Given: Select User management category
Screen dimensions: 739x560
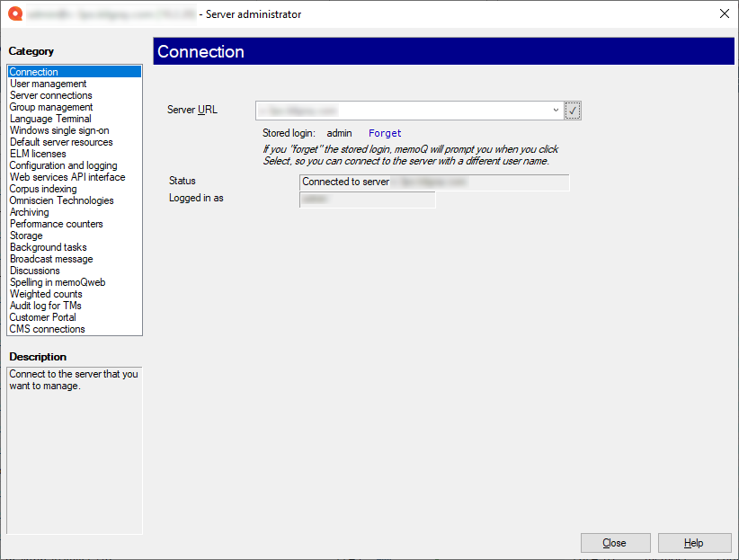Looking at the screenshot, I should click(x=75, y=84).
